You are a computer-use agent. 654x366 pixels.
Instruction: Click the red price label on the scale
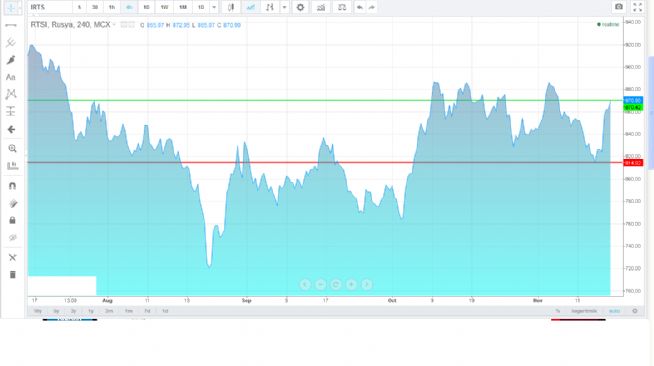coord(633,163)
